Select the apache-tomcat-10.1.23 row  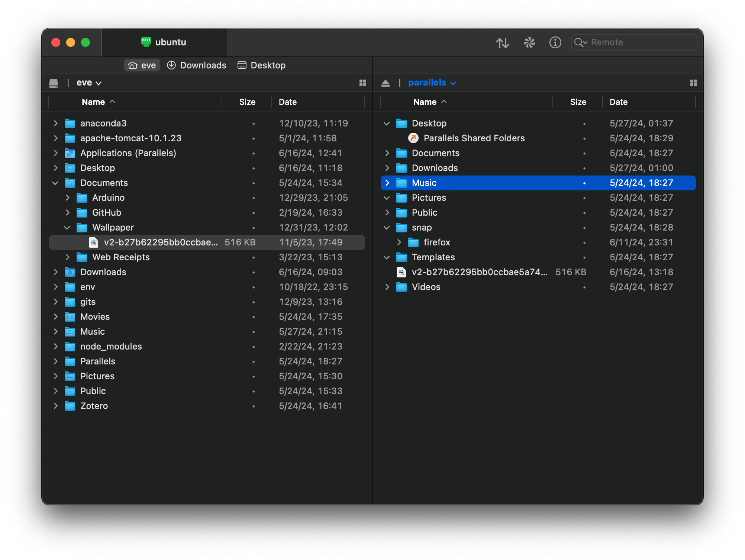tap(207, 138)
